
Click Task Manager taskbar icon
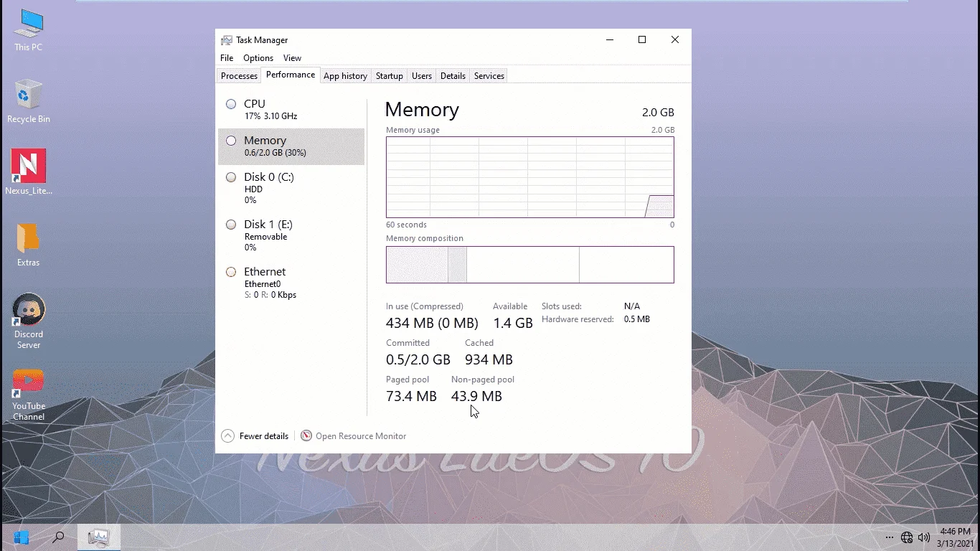point(98,537)
